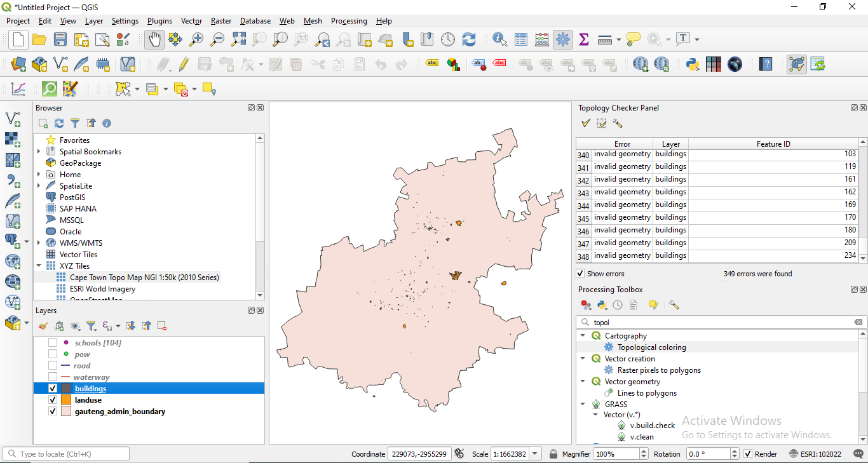This screenshot has width=868, height=463.
Task: Click Remove Layer icon in Layers panel
Action: point(162,326)
